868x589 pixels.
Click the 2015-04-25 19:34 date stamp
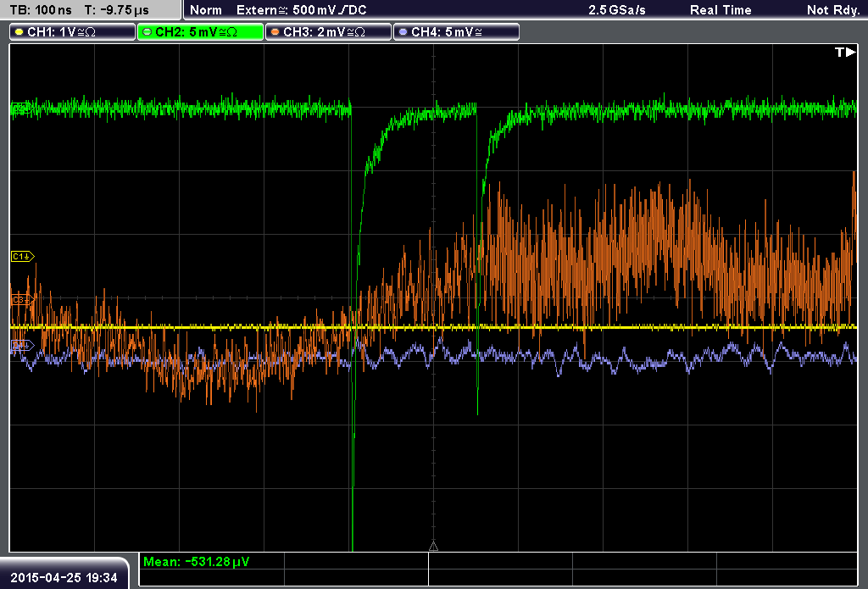[64, 578]
